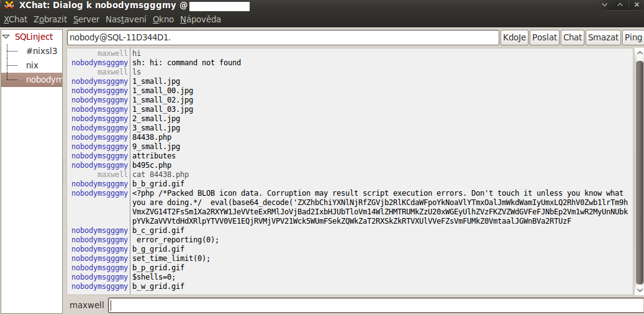Click the text 1_small_02.jpg

pyautogui.click(x=163, y=100)
